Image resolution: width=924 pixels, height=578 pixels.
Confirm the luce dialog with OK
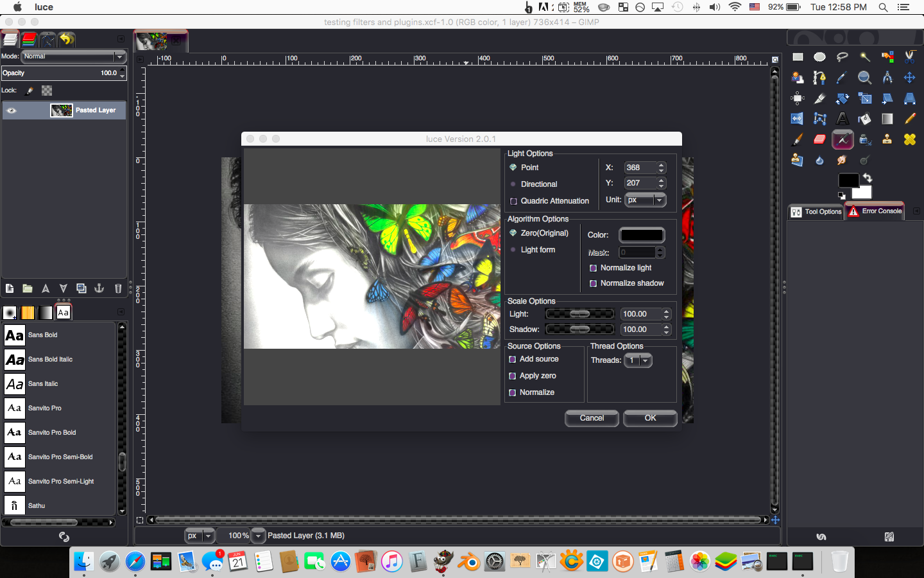[x=650, y=418]
